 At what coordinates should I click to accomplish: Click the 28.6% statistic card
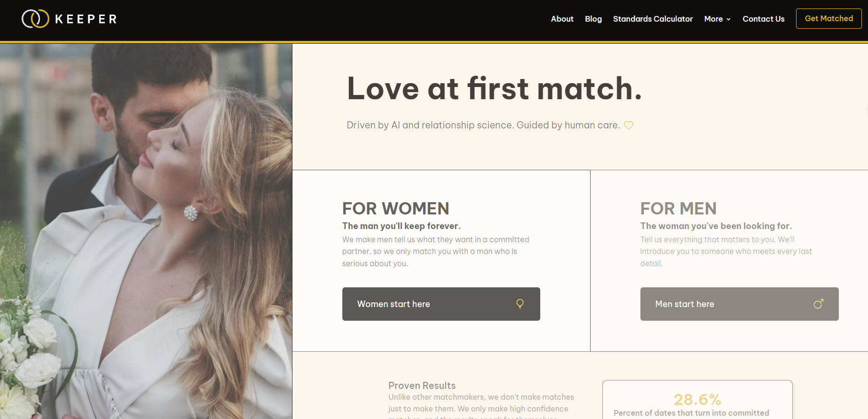pos(697,400)
